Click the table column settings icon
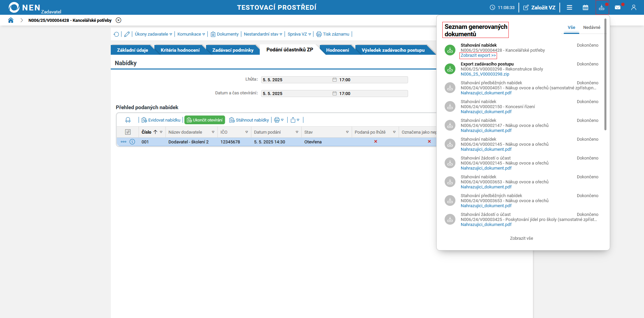644x318 pixels. [128, 132]
